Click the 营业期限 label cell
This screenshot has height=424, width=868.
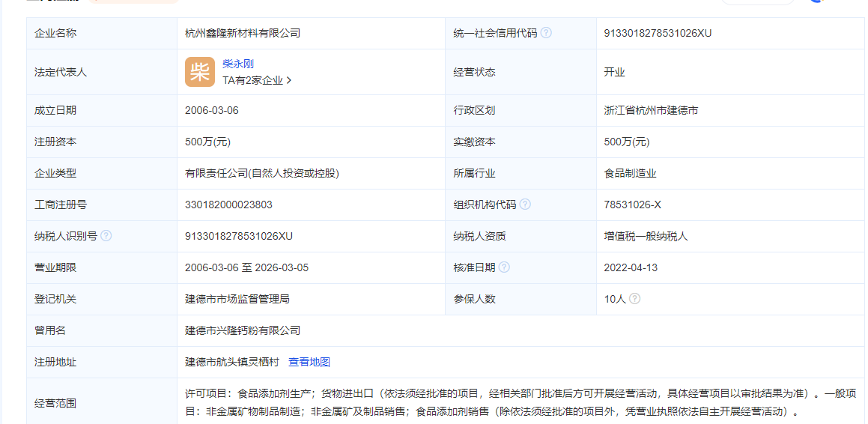102,268
